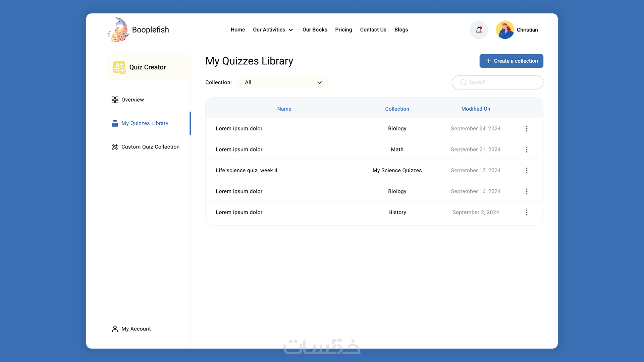Sort by the Modified On column header

tap(475, 109)
